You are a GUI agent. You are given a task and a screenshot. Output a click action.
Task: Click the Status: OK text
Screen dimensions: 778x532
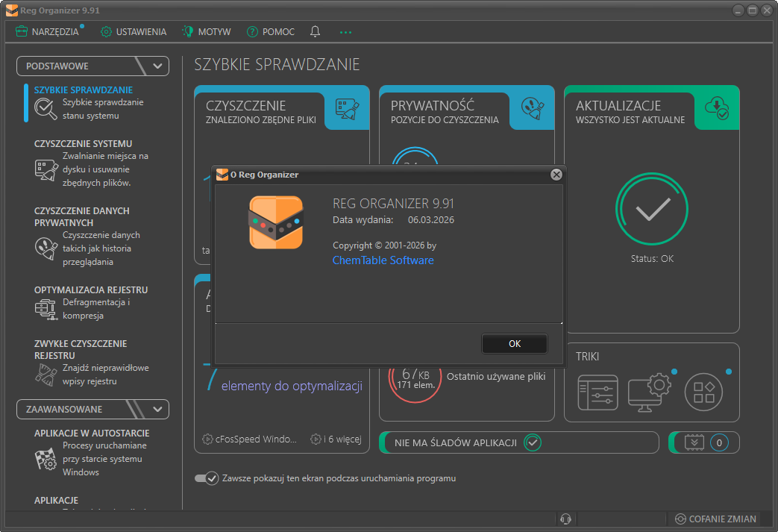pos(652,259)
